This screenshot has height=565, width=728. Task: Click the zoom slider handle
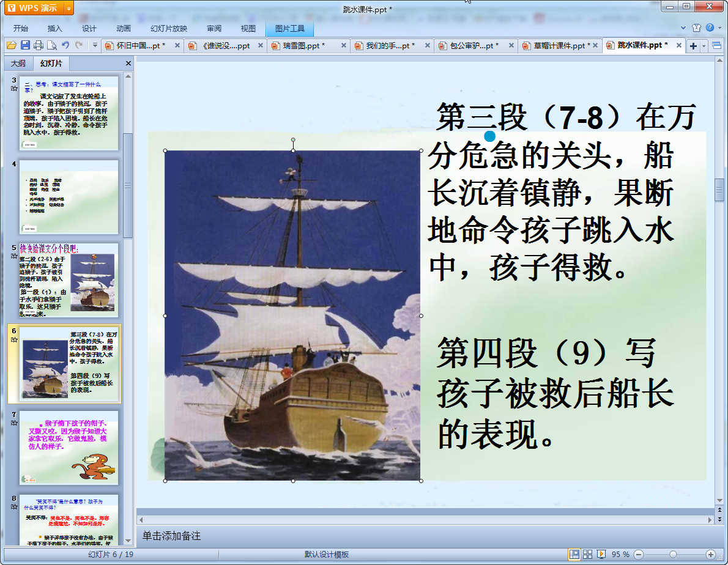673,555
